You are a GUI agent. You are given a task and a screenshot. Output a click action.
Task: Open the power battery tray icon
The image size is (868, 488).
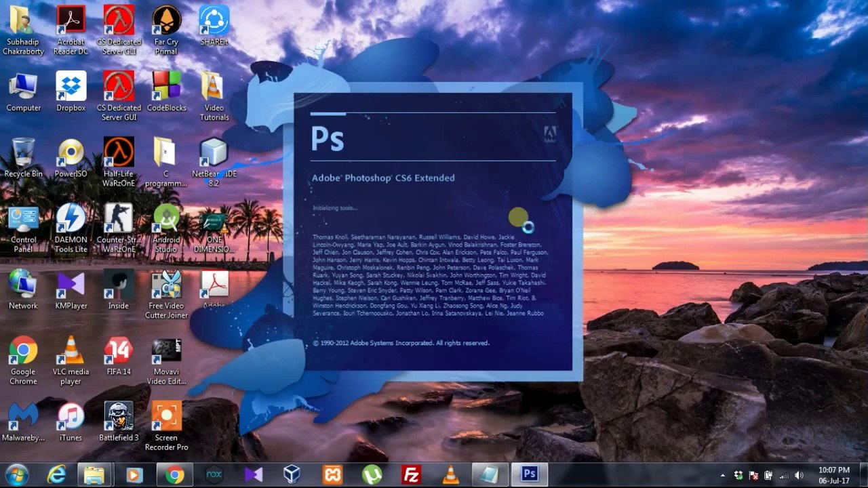[x=769, y=476]
